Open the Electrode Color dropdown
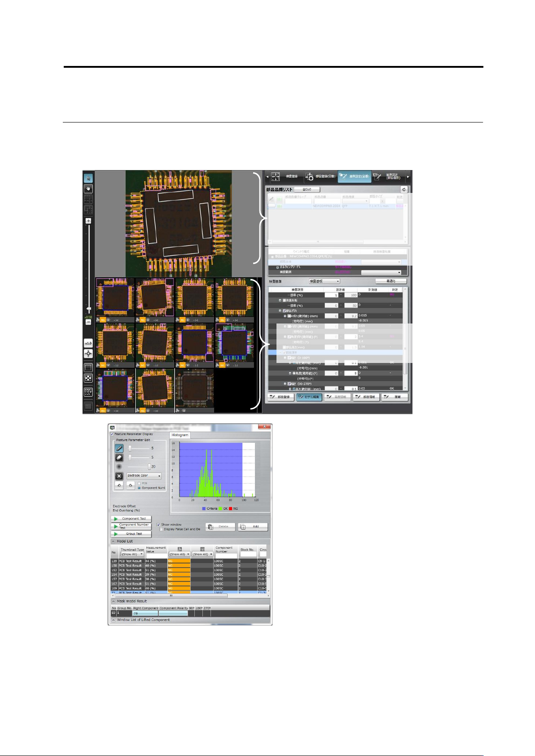This screenshot has width=535, height=756. pyautogui.click(x=144, y=476)
